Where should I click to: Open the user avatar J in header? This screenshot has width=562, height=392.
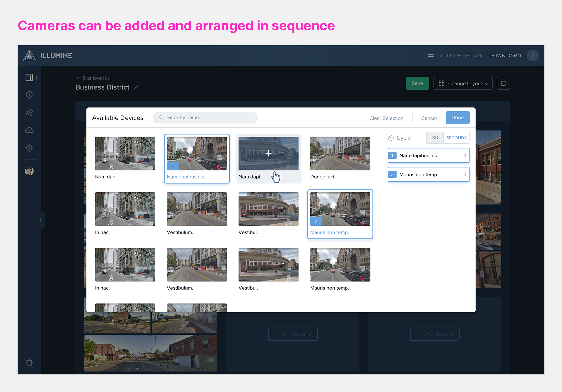pos(532,56)
